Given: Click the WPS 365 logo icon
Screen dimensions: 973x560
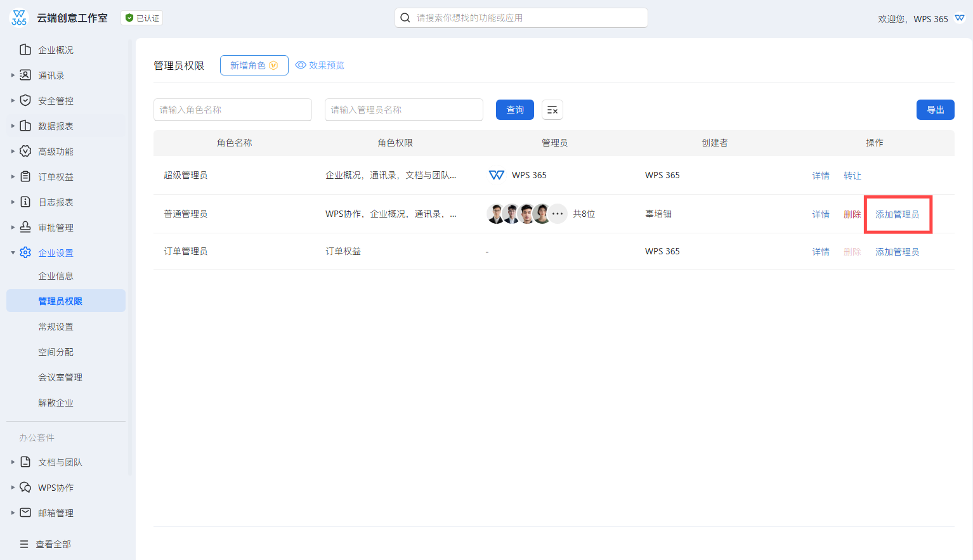Looking at the screenshot, I should [19, 18].
